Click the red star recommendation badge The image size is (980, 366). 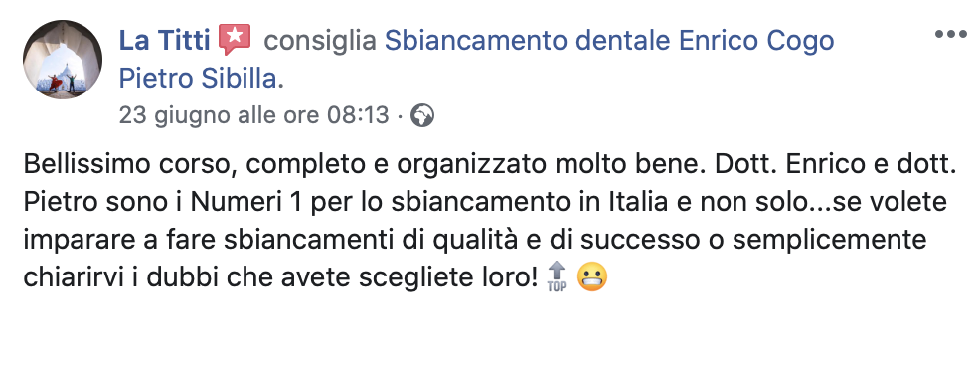[x=235, y=40]
